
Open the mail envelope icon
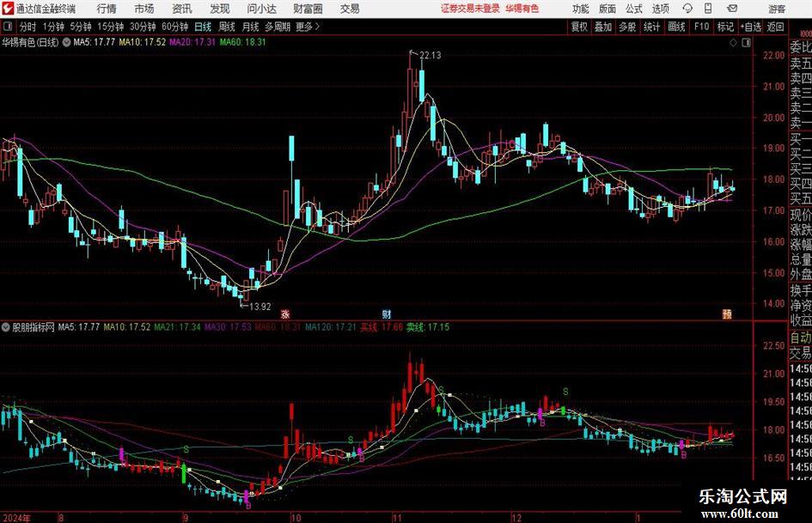pos(732,9)
